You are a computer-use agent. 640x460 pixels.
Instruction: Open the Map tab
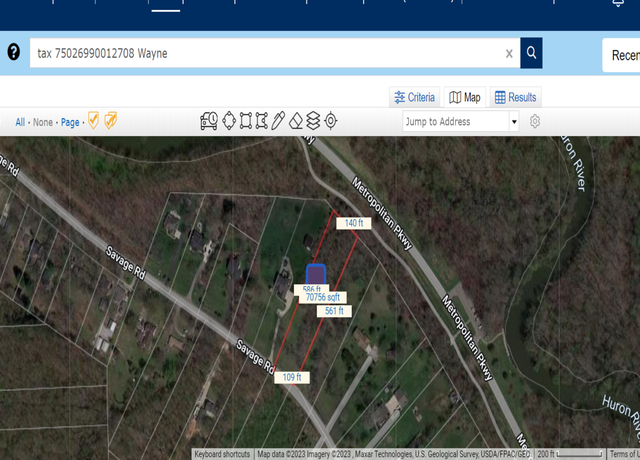465,97
